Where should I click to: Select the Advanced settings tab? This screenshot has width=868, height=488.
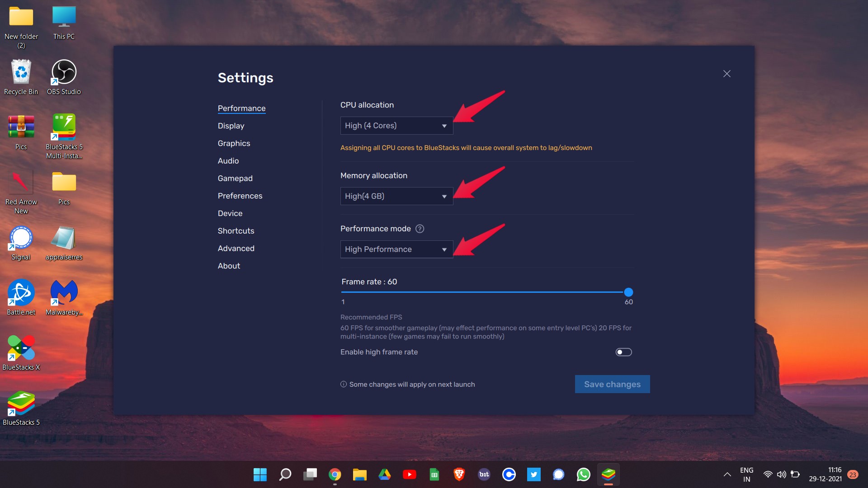pyautogui.click(x=236, y=249)
